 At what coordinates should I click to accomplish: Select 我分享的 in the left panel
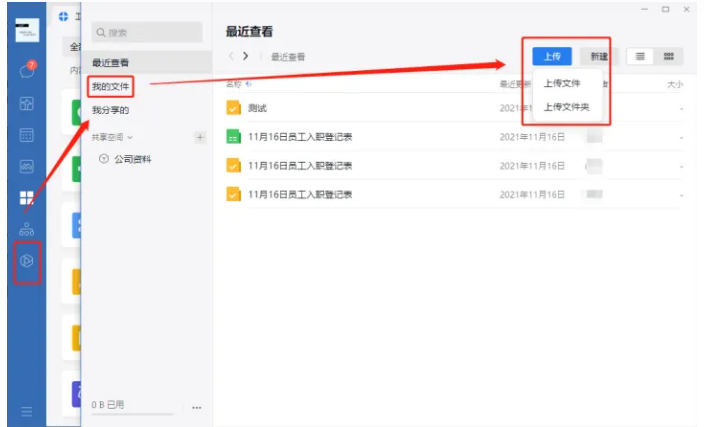(110, 110)
